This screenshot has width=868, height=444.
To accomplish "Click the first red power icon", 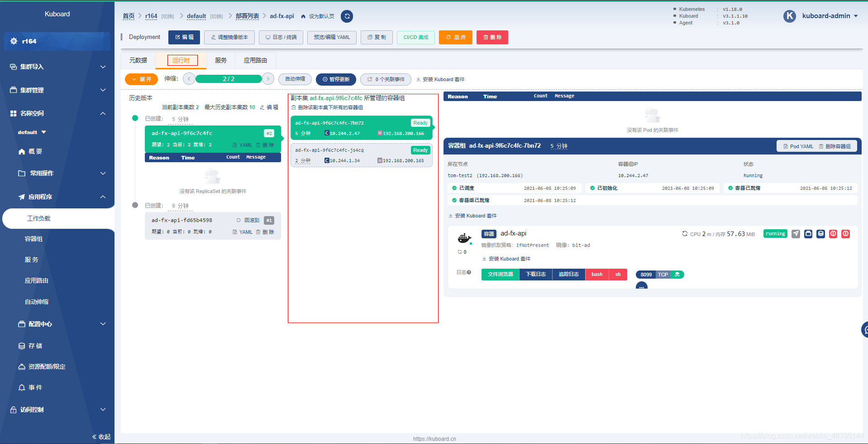I will 833,234.
